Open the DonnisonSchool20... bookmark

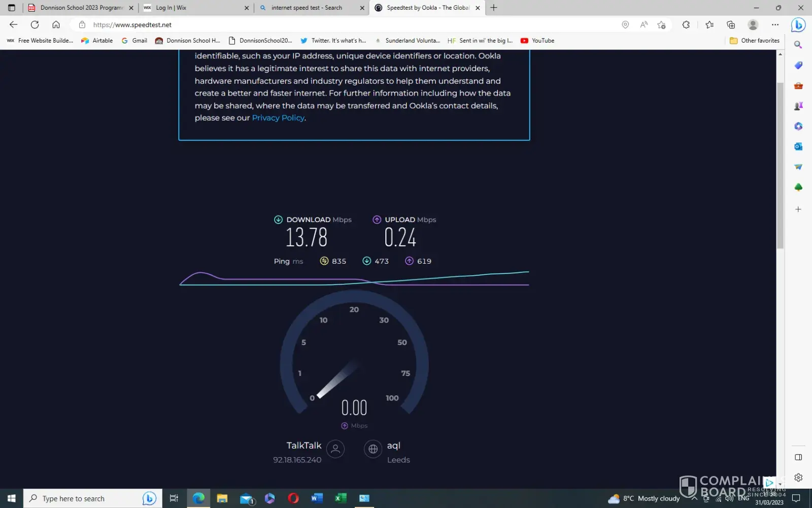[260, 41]
